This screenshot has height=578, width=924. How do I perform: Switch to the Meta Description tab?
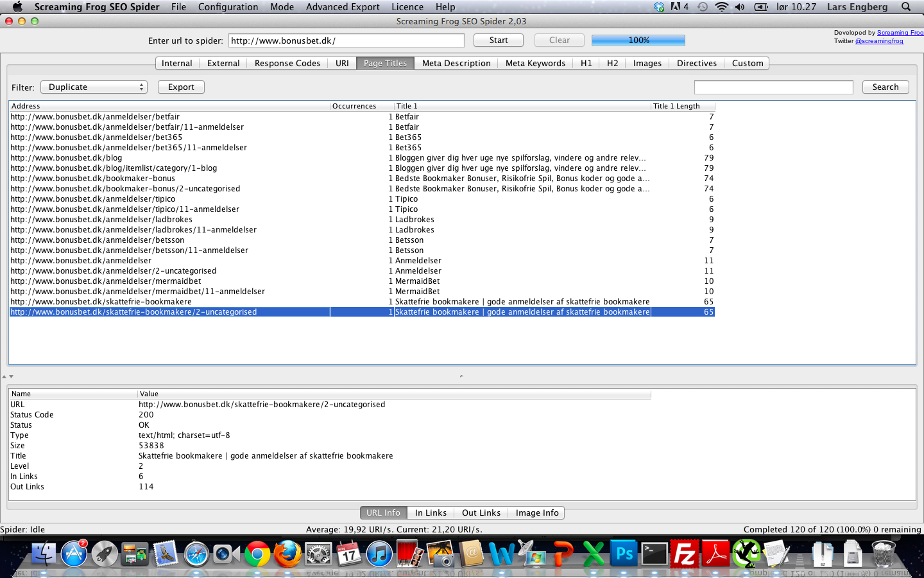pos(456,63)
